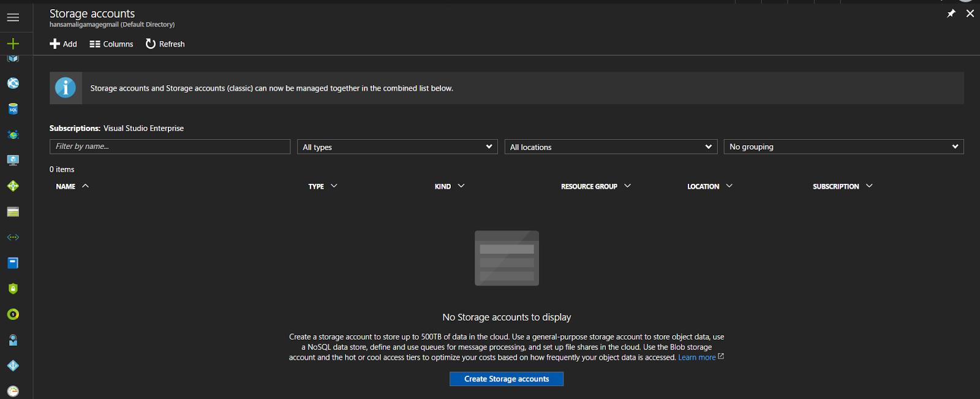
Task: Open Security Center green shield icon
Action: (13, 289)
